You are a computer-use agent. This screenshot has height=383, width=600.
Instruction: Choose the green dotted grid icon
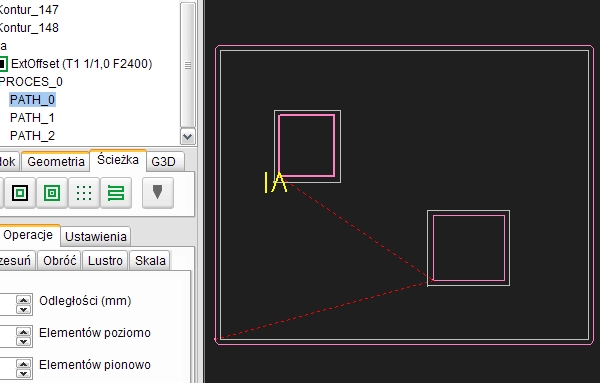[x=84, y=193]
